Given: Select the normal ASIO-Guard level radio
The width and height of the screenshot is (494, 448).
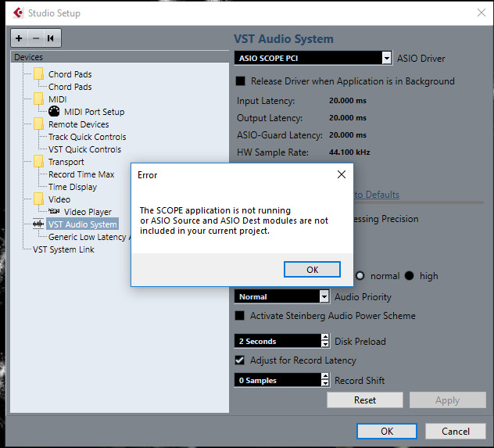Looking at the screenshot, I should point(360,276).
